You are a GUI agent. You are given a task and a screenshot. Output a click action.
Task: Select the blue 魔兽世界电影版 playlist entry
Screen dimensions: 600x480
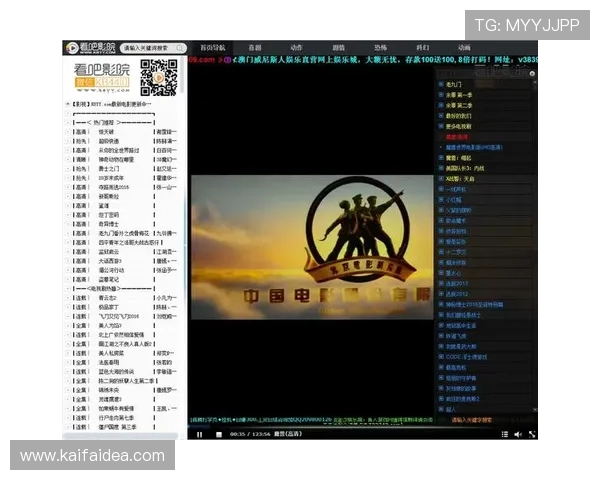(474, 147)
